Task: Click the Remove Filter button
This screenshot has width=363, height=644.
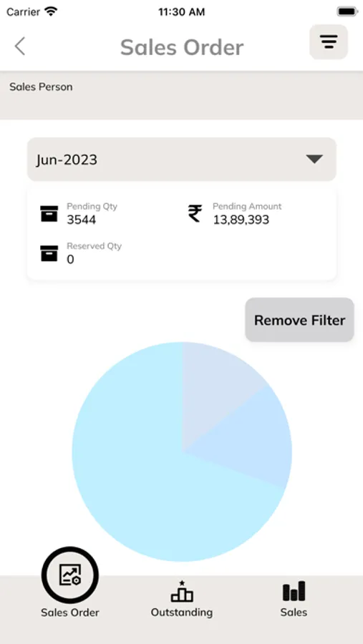Action: pos(300,320)
